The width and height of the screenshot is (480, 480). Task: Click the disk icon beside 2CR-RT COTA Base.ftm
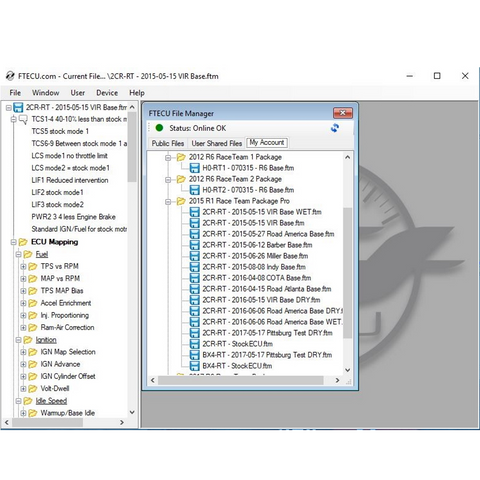pyautogui.click(x=194, y=278)
